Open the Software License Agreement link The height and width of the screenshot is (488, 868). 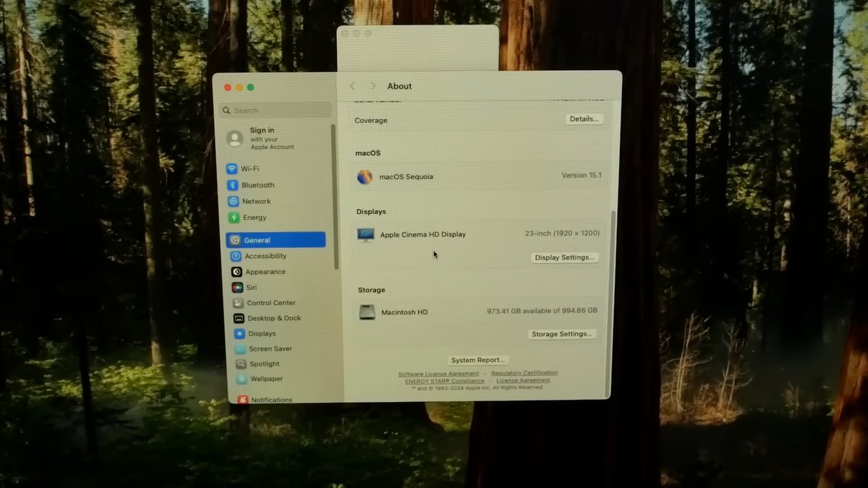point(438,374)
